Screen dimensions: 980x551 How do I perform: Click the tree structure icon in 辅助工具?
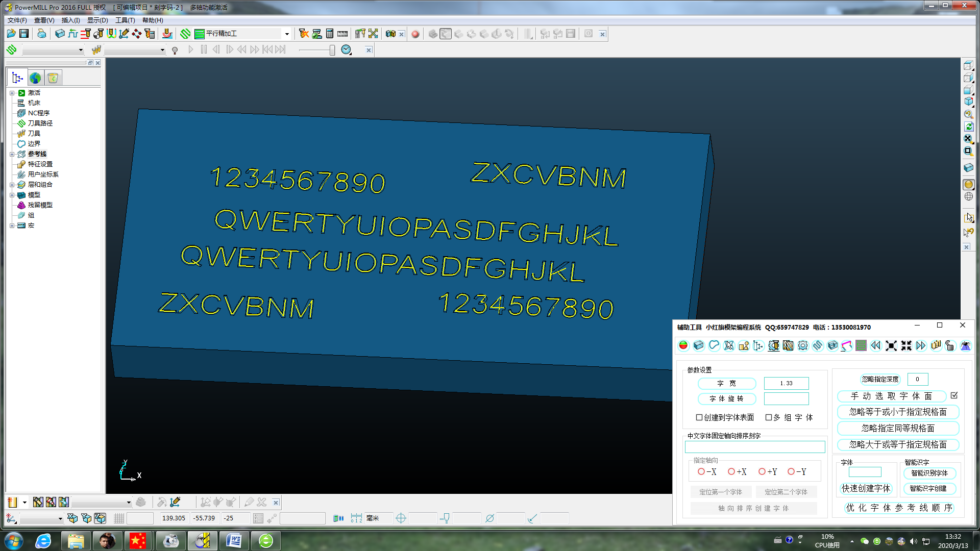[x=758, y=345]
